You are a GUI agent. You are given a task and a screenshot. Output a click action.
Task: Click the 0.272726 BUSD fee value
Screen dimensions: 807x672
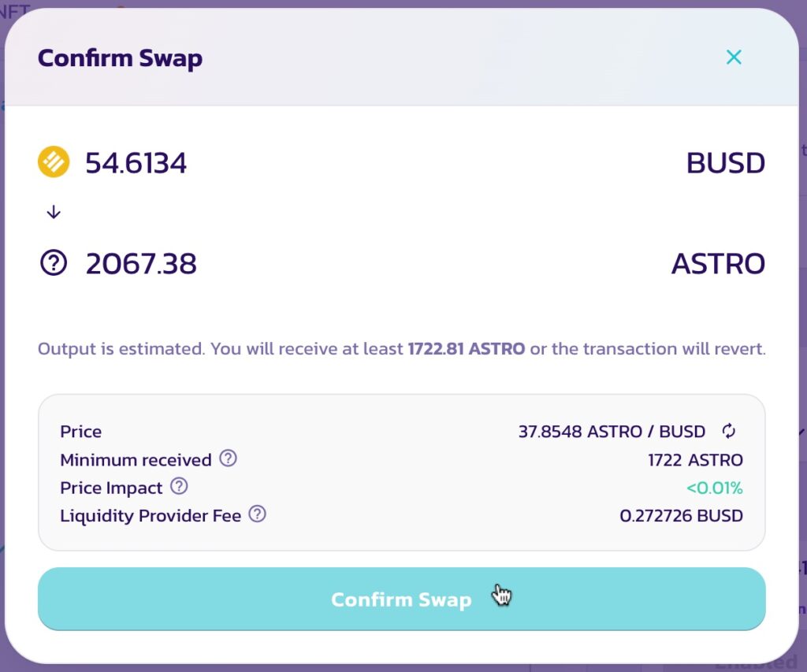(x=682, y=515)
